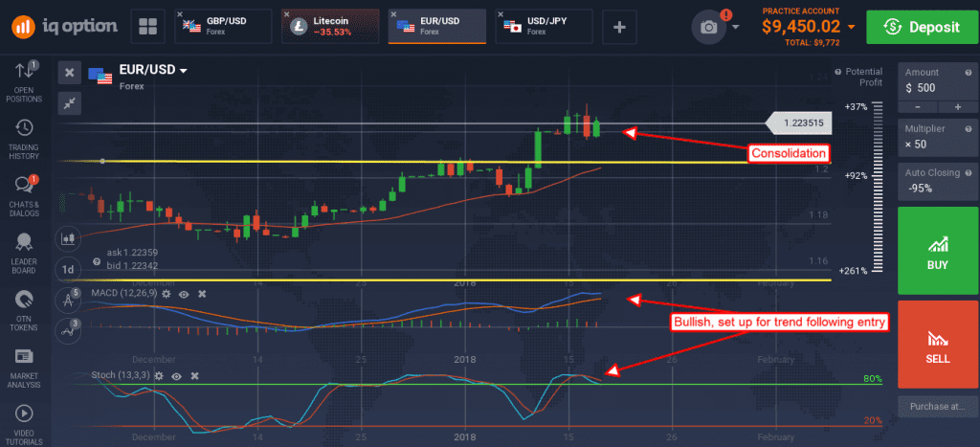Image resolution: width=980 pixels, height=447 pixels.
Task: Open drawing tools icon with badge 5
Action: click(68, 300)
